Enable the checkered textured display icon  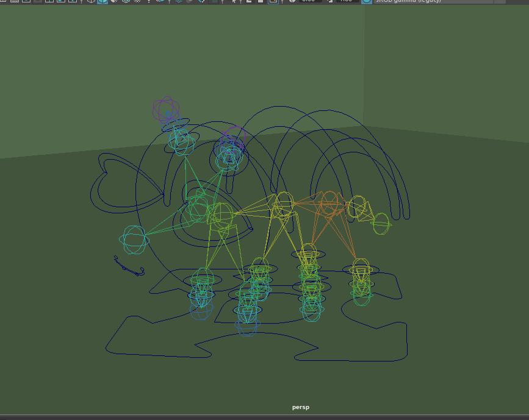(x=137, y=1)
